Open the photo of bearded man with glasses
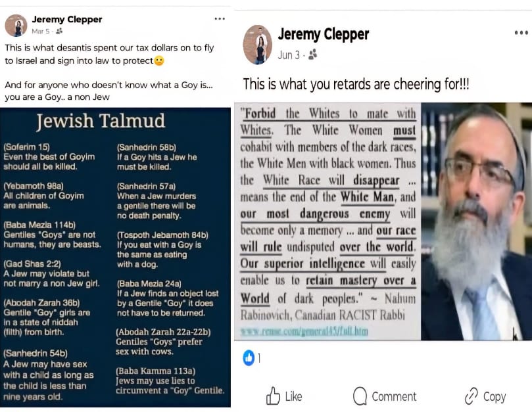 476,221
